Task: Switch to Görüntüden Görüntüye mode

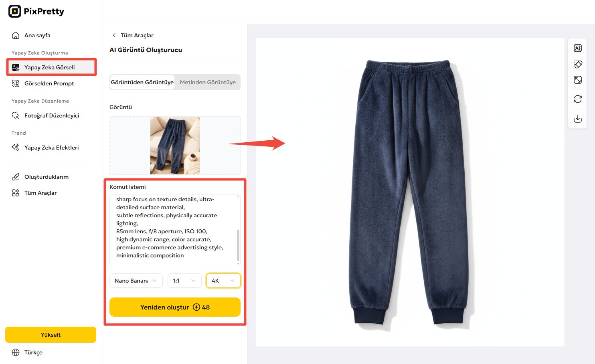Action: 142,82
